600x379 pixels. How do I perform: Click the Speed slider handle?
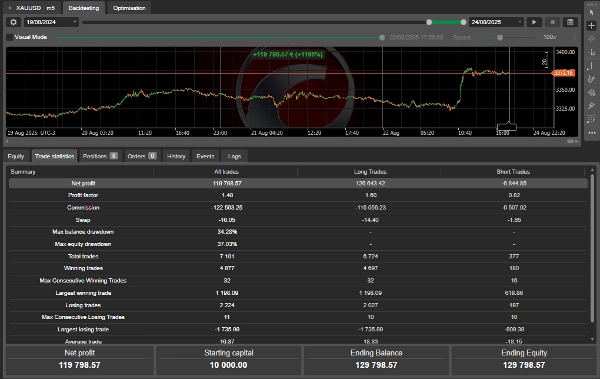tap(500, 38)
